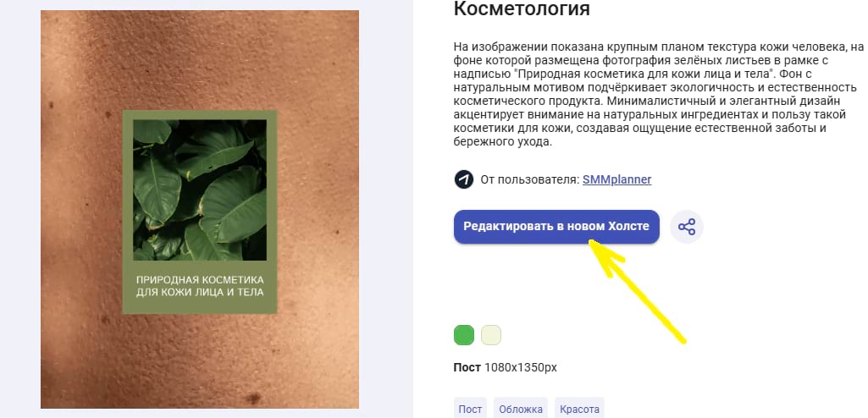Click the green leaves photo in template

[x=200, y=190]
